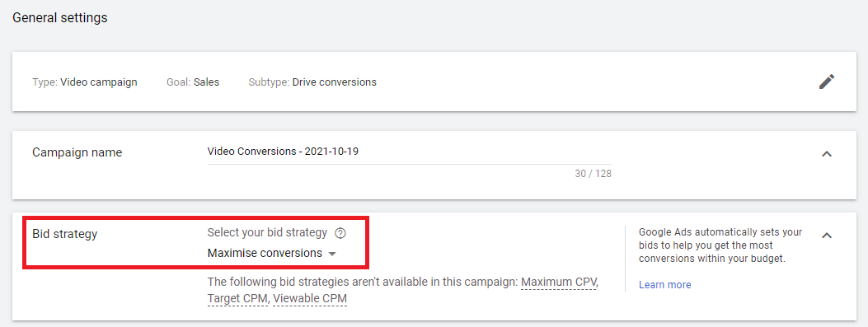Image resolution: width=868 pixels, height=327 pixels.
Task: Collapse the Campaign name section chevron
Action: pos(827,154)
